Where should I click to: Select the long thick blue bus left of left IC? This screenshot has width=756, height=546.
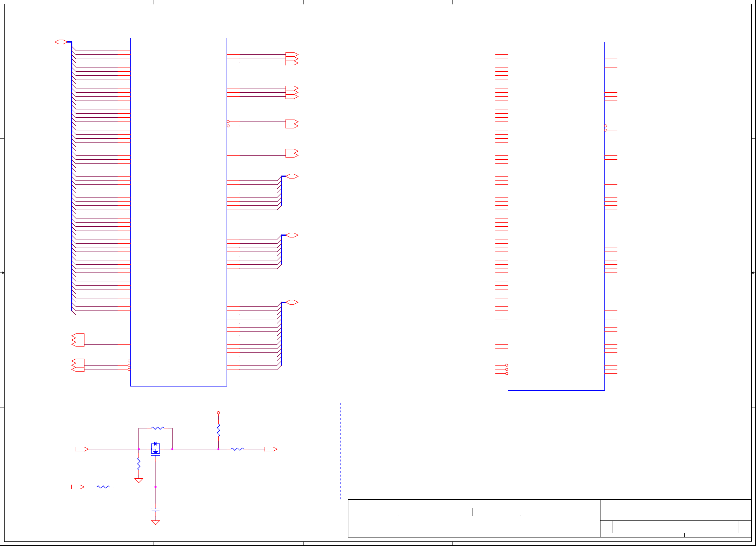71,177
